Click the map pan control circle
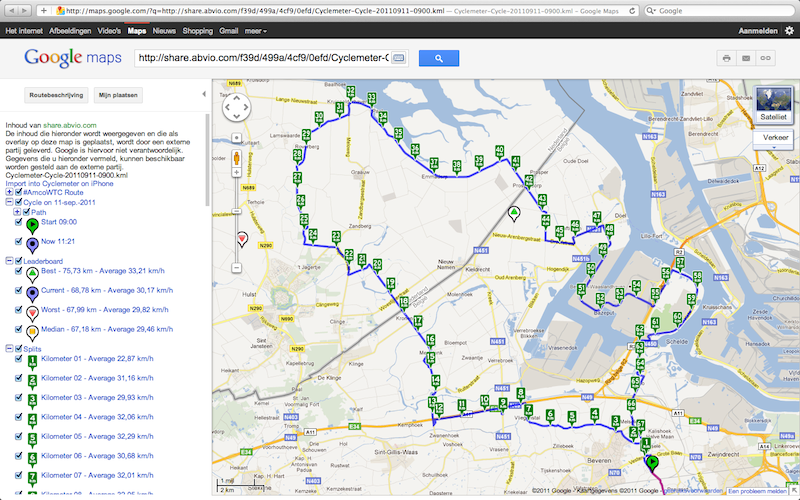This screenshot has height=500, width=800. [237, 107]
